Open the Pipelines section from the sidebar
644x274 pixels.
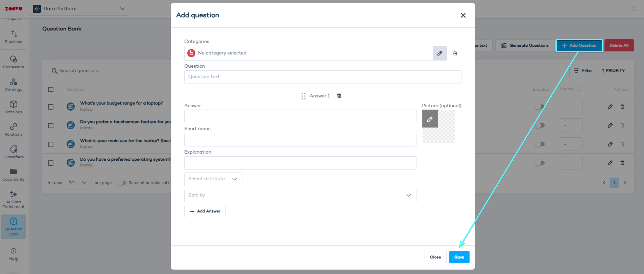tap(14, 37)
